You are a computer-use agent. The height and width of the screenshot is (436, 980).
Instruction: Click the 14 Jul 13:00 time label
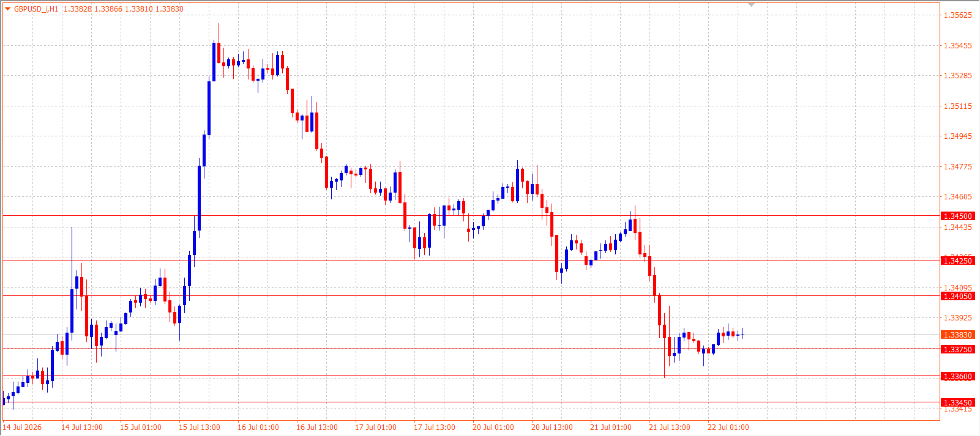tap(82, 427)
